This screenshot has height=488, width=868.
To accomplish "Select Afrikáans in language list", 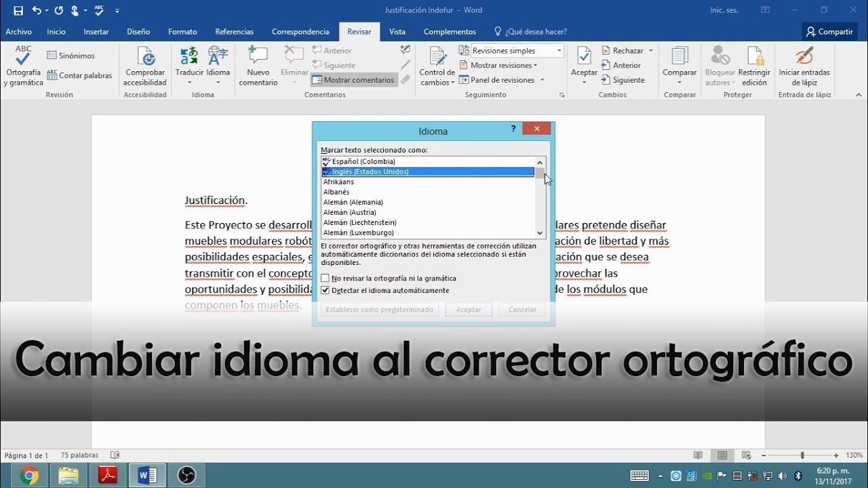I will point(428,182).
